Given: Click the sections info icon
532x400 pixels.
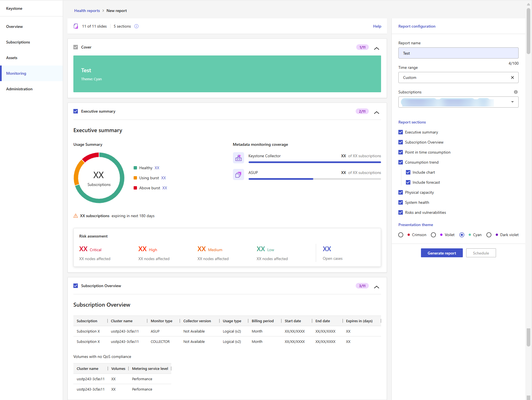Looking at the screenshot, I should [136, 26].
